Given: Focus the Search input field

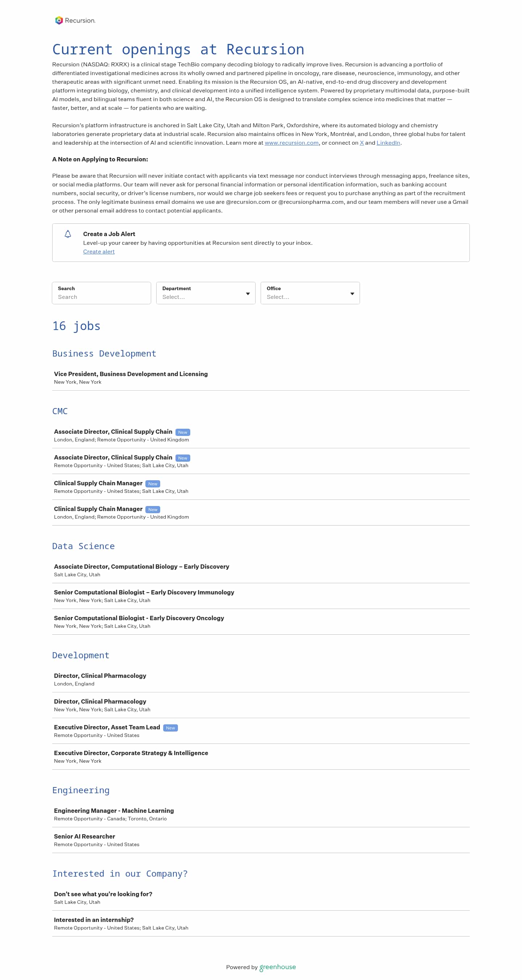Looking at the screenshot, I should [101, 293].
